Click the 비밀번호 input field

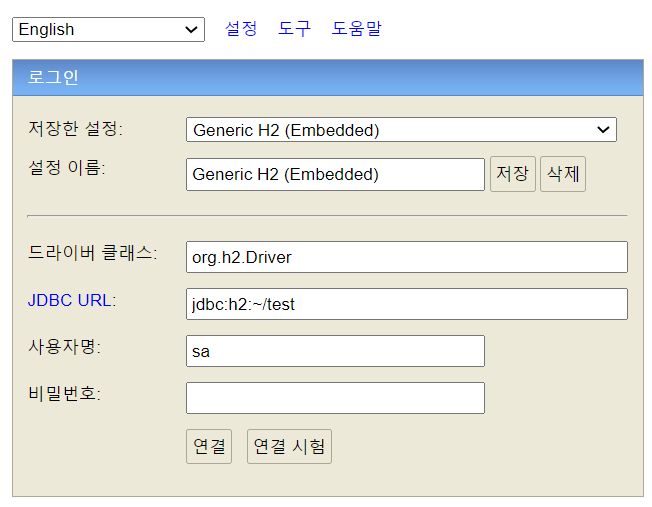coord(336,398)
